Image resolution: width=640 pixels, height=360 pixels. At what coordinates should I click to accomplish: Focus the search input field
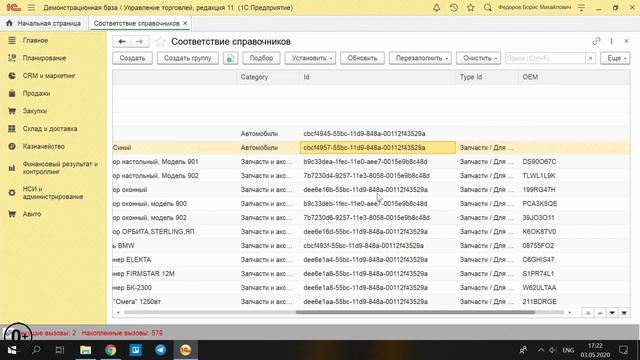coord(545,58)
